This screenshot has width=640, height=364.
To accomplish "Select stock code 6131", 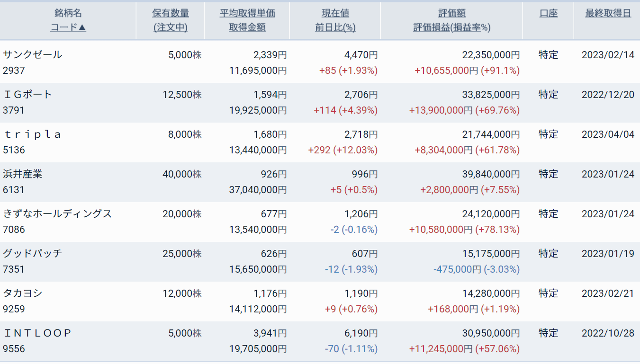I will click(14, 190).
